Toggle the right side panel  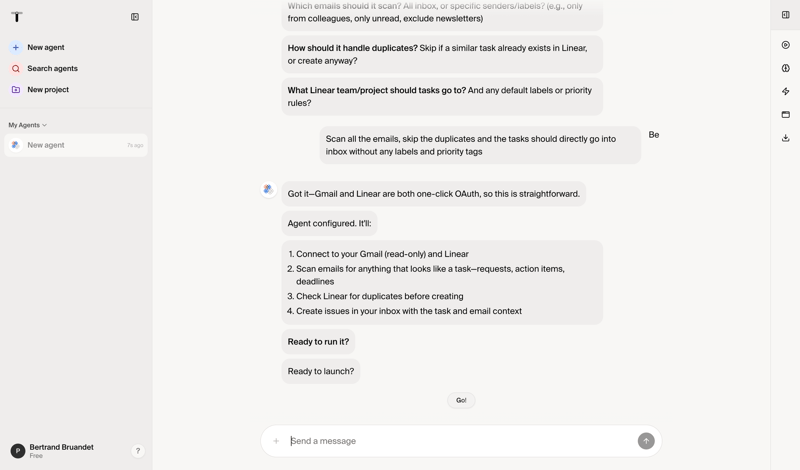[785, 15]
